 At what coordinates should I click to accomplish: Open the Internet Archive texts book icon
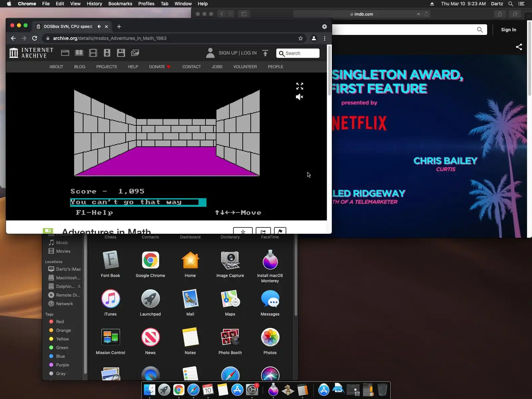79,53
